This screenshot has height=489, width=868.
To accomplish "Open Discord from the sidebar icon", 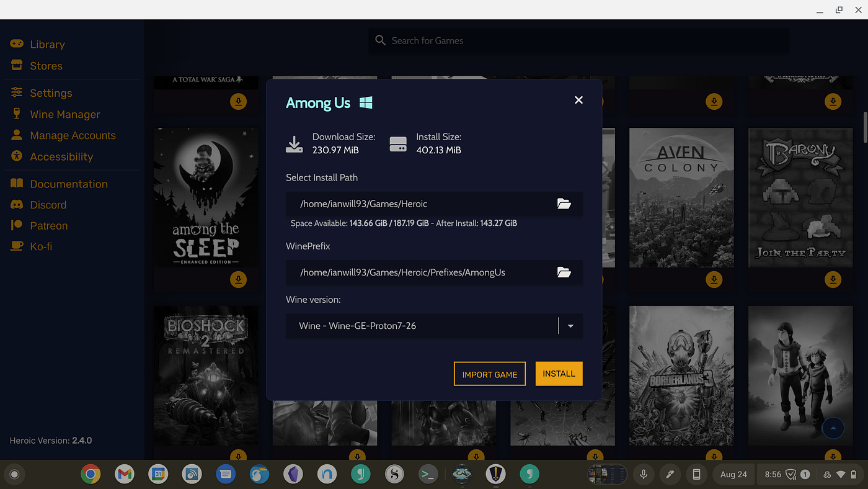I will [x=16, y=205].
